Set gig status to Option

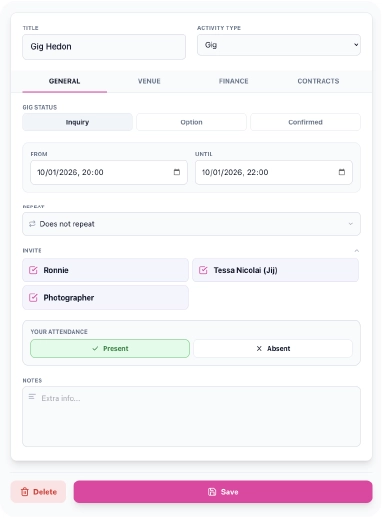click(x=191, y=122)
